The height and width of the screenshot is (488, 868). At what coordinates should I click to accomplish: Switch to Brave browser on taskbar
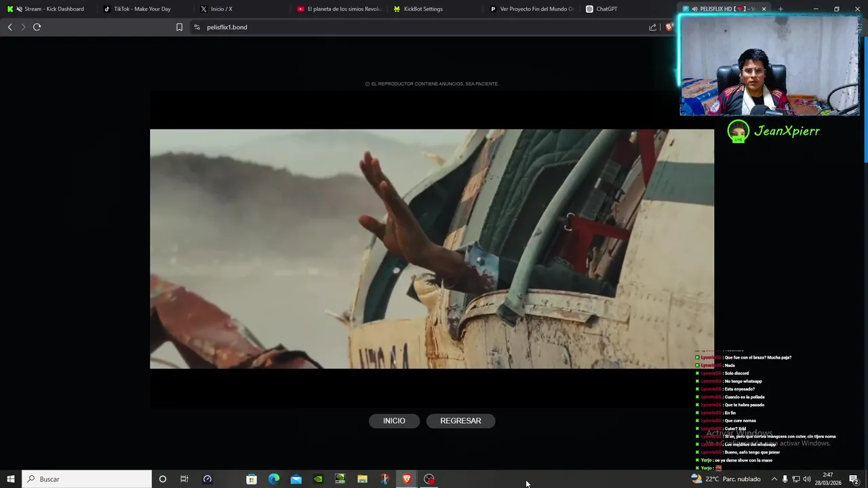407,479
